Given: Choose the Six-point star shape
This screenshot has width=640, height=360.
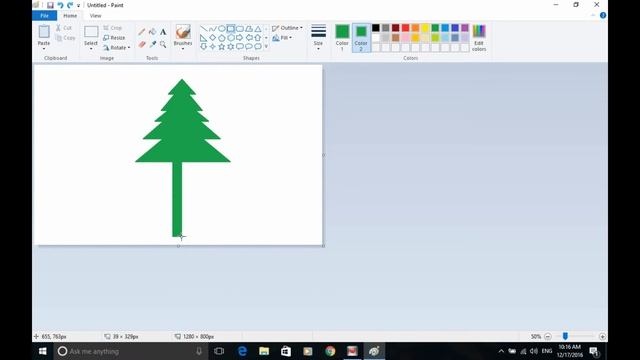Looking at the screenshot, I should pos(231,47).
